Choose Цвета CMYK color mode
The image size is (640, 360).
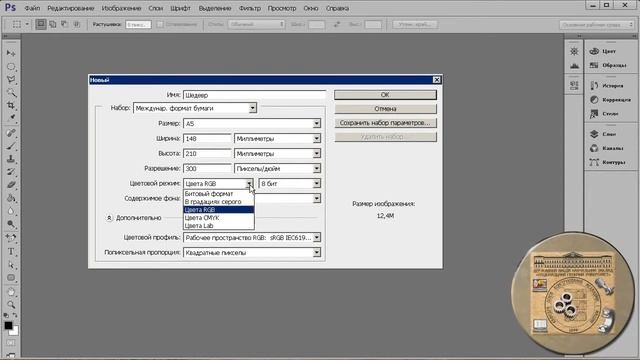[x=219, y=218]
